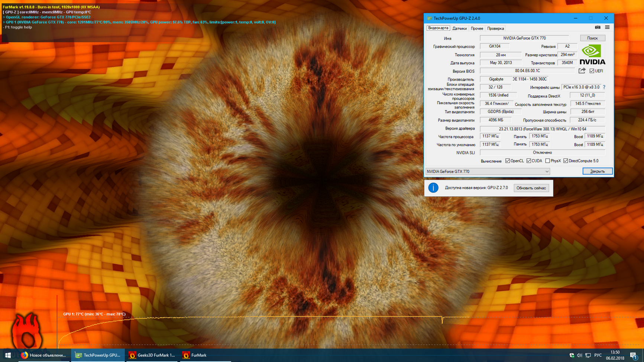Click the Gigabyte vendor value
Image resolution: width=644 pixels, height=362 pixels.
496,79
